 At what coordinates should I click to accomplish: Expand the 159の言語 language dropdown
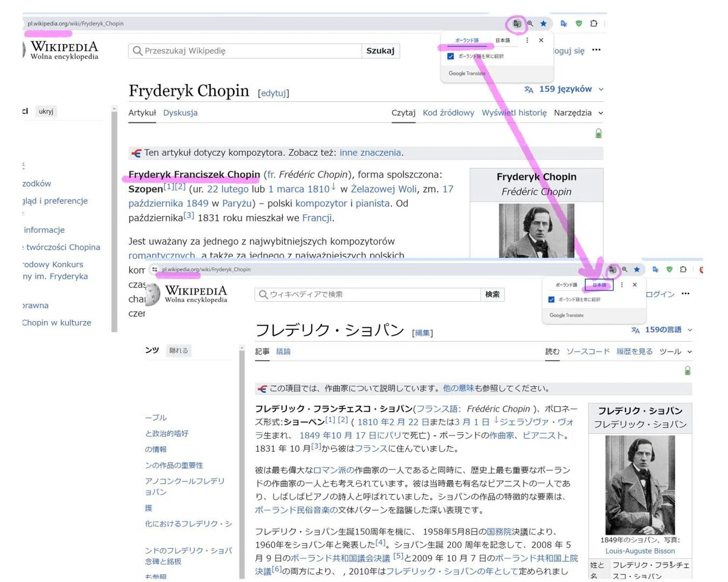click(x=690, y=330)
